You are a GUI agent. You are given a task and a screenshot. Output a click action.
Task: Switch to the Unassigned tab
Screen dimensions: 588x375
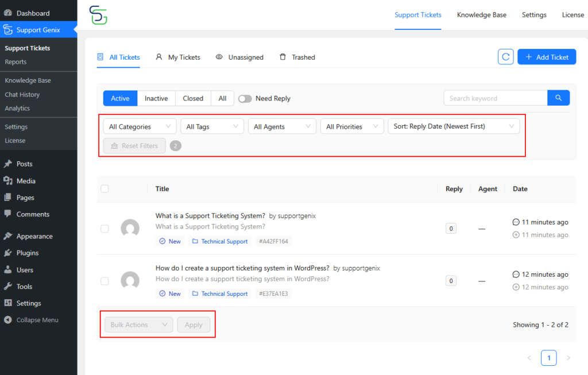click(x=239, y=57)
